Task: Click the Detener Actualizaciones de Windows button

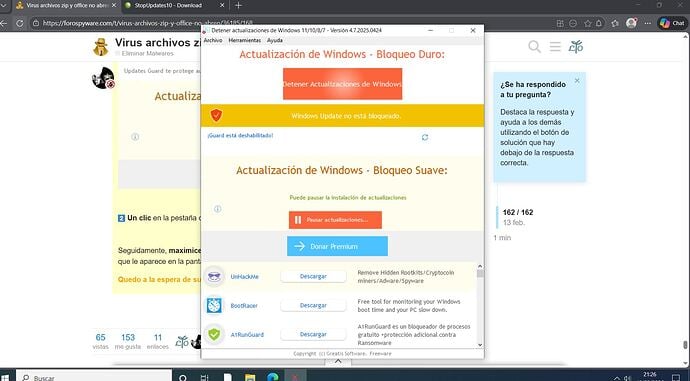Action: pyautogui.click(x=342, y=84)
